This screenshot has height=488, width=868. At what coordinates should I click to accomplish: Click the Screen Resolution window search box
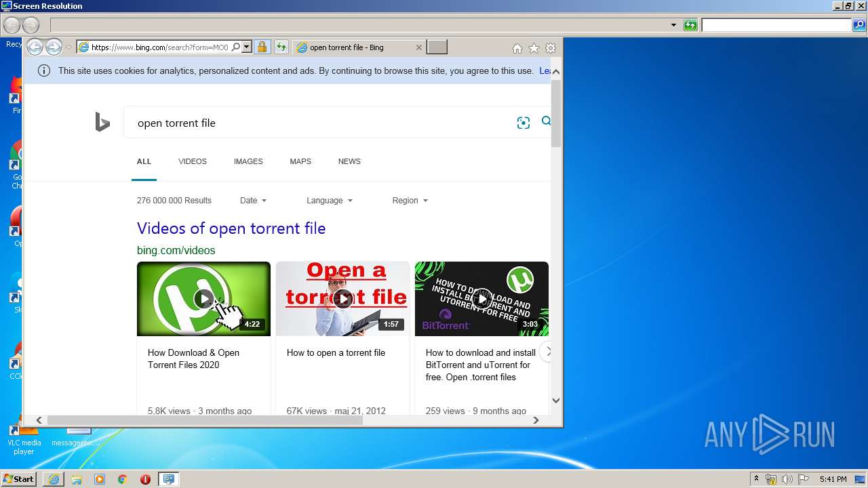pyautogui.click(x=776, y=25)
